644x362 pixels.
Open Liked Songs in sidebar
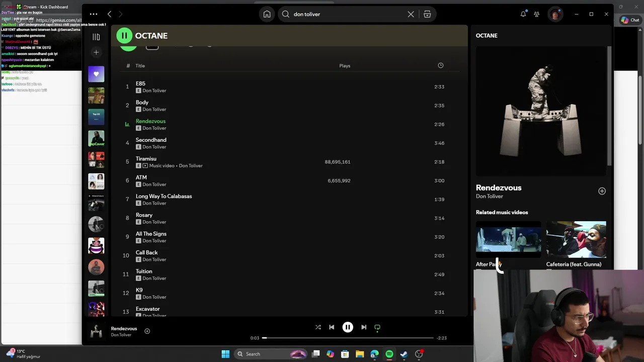pos(96,74)
